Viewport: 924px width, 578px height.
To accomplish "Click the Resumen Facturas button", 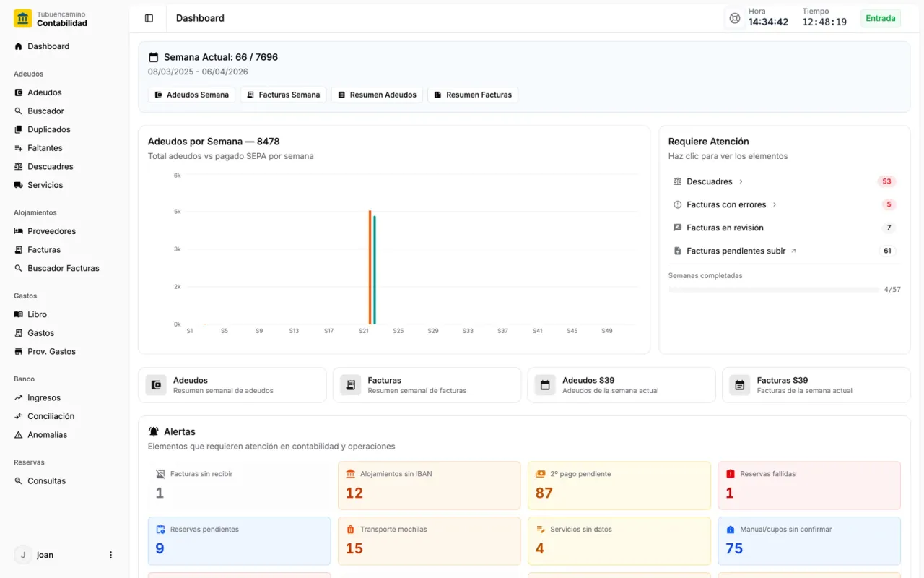I will 473,95.
